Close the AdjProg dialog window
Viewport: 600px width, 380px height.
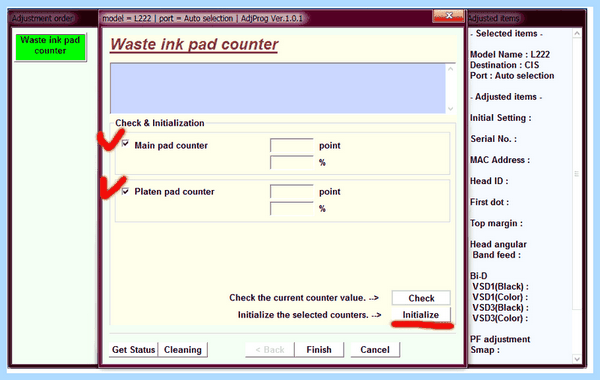click(448, 16)
